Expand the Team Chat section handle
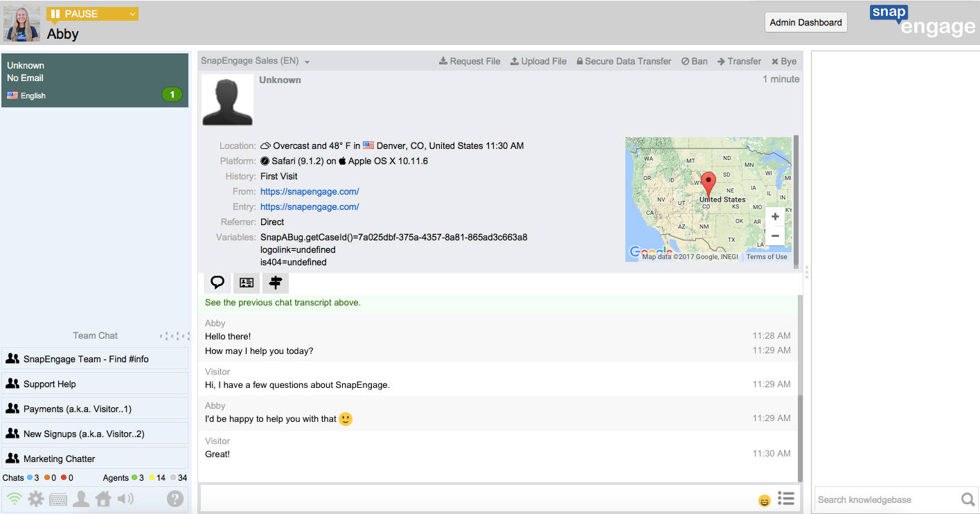This screenshot has width=980, height=514. click(x=175, y=336)
